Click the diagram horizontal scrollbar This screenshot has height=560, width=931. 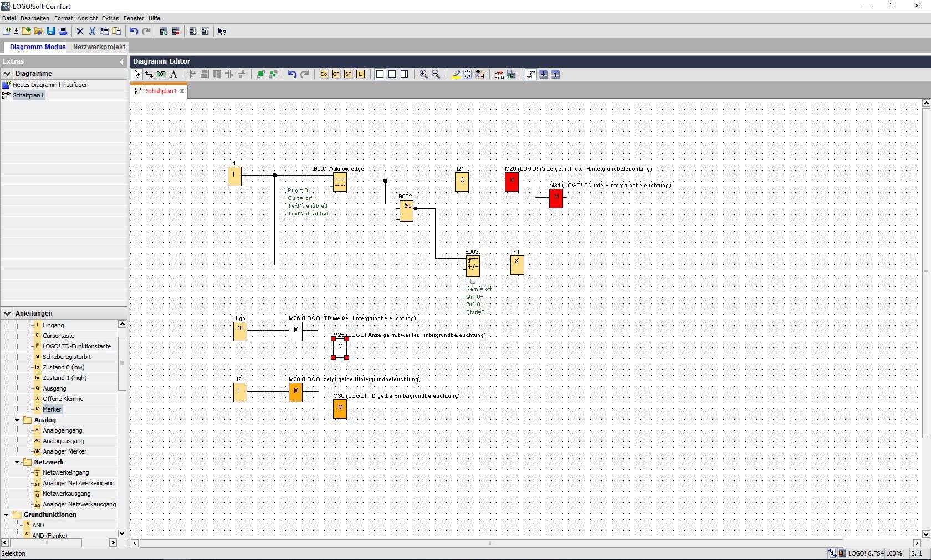coord(491,543)
